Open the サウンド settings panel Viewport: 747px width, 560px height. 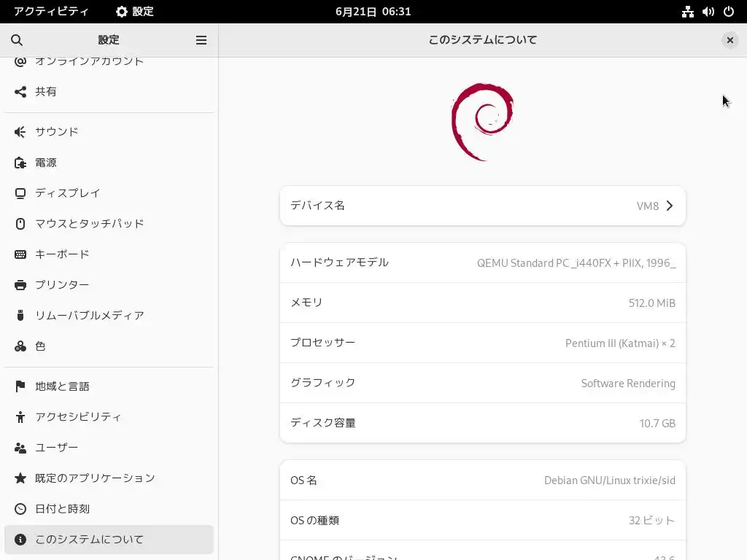tap(109, 132)
